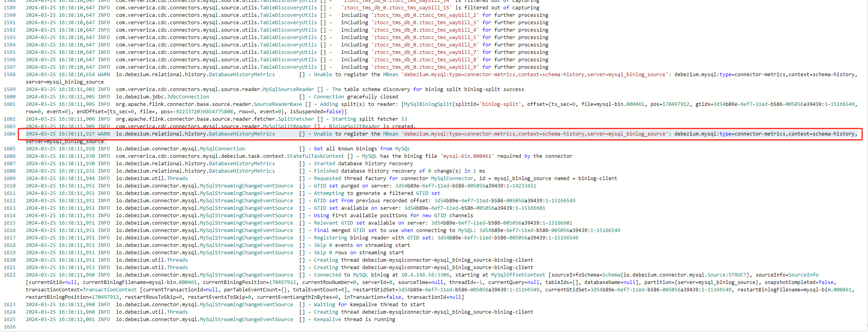Click 'server=mysql_binlog_source' continuation under line 1598
Image resolution: width=868 pixels, height=332 pixels.
tap(65, 82)
